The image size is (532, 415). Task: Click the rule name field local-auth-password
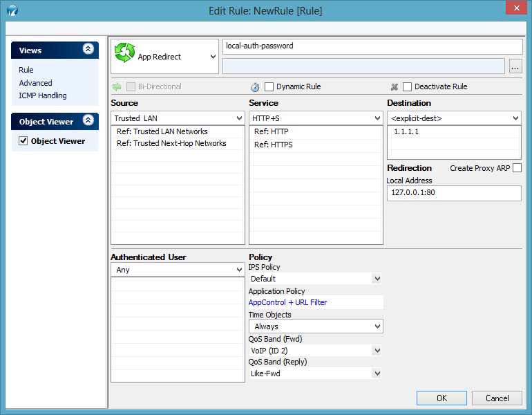click(372, 46)
